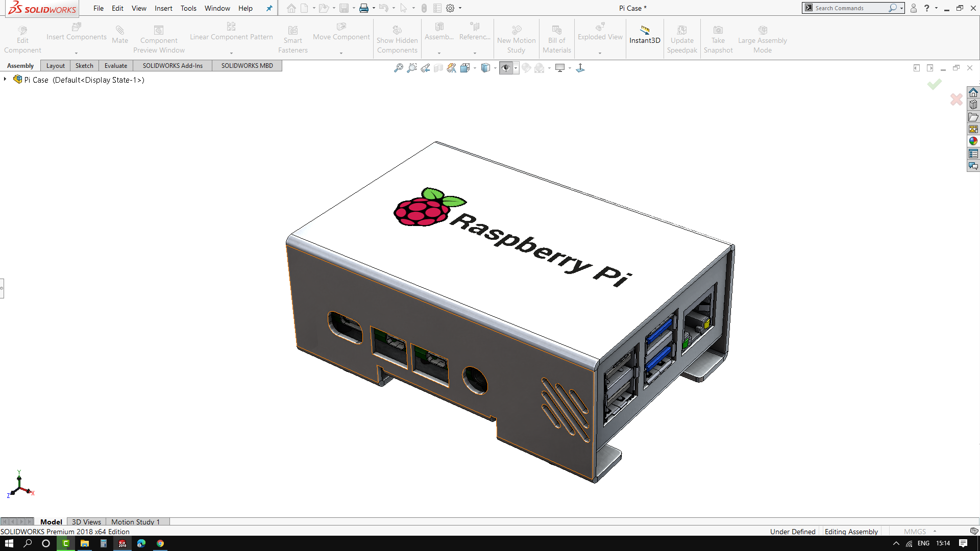Open the Options gear icon
Image resolution: width=980 pixels, height=551 pixels.
(x=450, y=8)
